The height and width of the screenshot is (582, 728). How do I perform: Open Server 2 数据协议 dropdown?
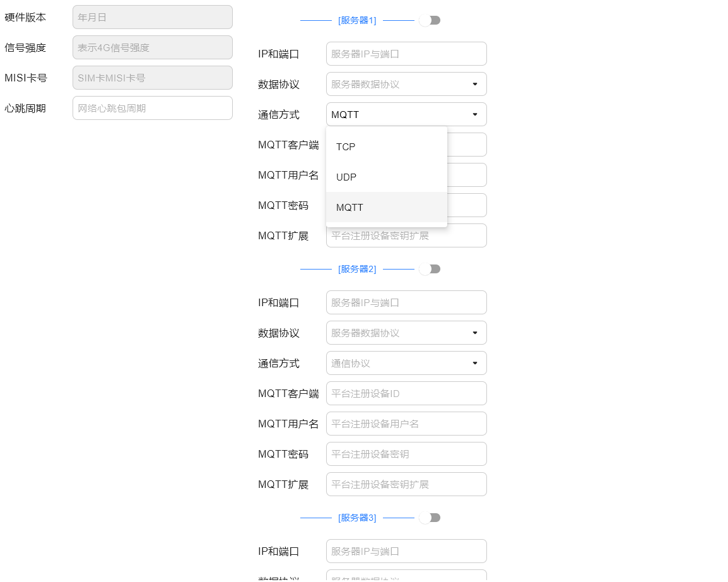(406, 333)
